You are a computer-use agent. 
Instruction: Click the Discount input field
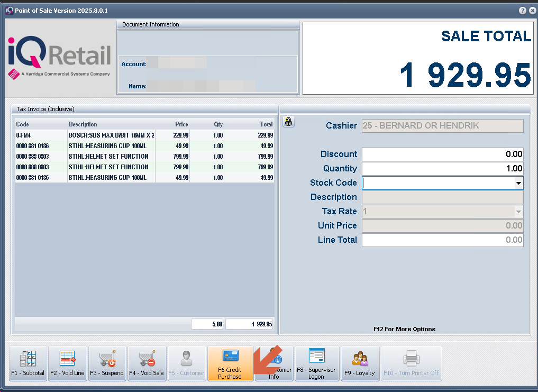(442, 154)
